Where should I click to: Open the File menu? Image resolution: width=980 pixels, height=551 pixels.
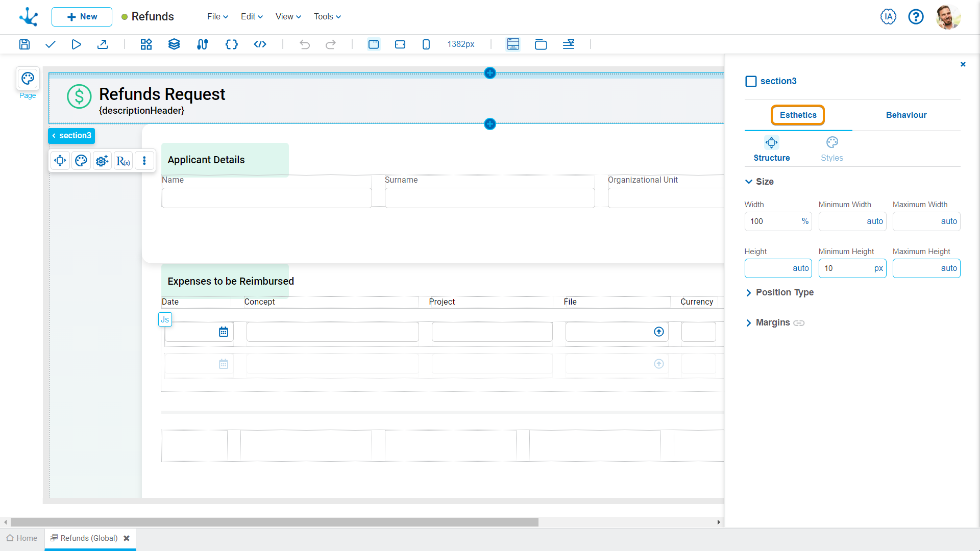tap(217, 17)
